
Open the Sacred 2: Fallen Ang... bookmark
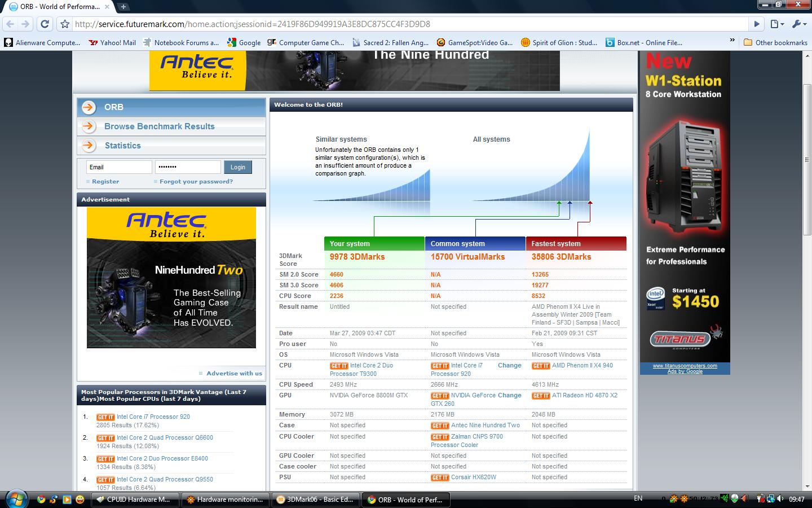(x=390, y=42)
